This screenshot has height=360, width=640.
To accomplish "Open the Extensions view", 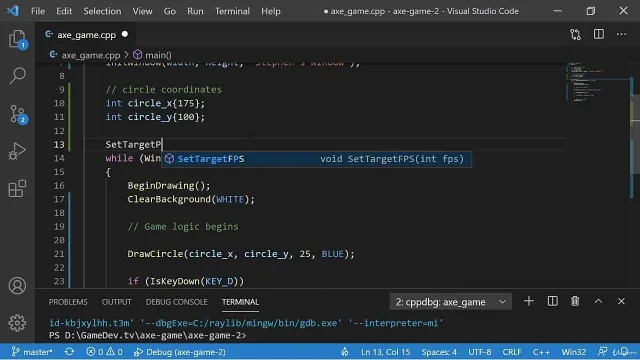I will click(x=17, y=189).
